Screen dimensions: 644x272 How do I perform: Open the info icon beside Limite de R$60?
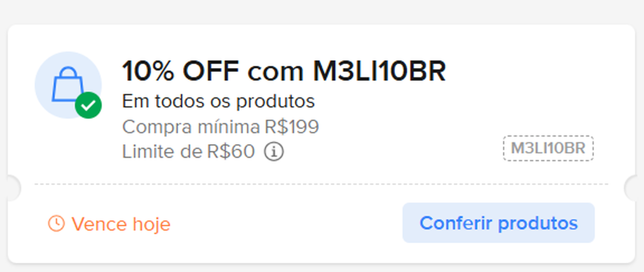(x=274, y=152)
